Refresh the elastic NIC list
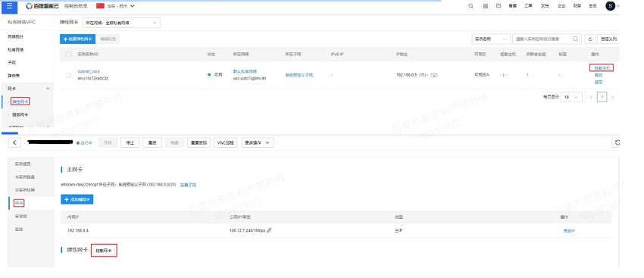Viewport: 644px width, 278px height. 589,39
